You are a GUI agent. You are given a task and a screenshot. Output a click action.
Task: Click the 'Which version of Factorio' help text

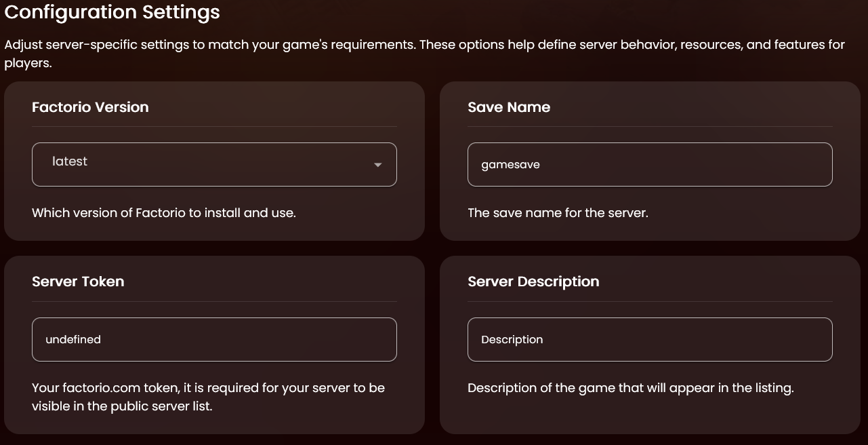pos(164,212)
